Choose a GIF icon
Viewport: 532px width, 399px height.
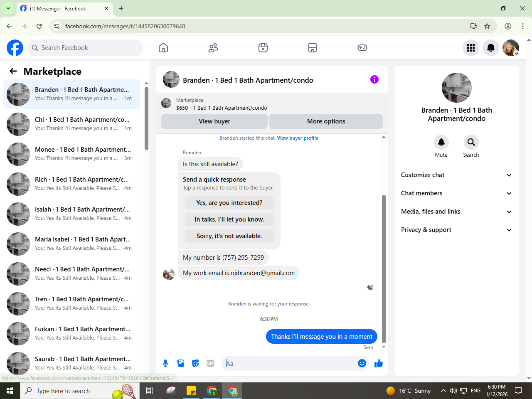click(210, 363)
